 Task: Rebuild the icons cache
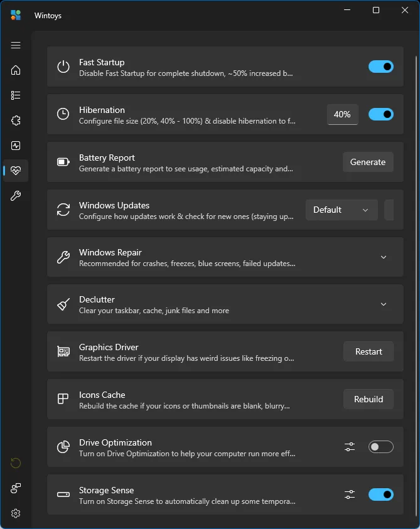pos(369,399)
